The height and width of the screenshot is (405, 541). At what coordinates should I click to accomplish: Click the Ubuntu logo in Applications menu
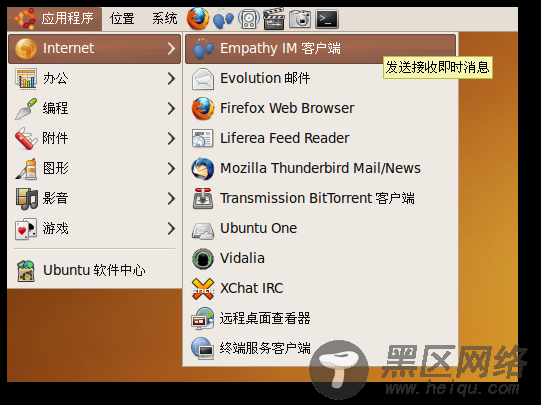coord(25,19)
